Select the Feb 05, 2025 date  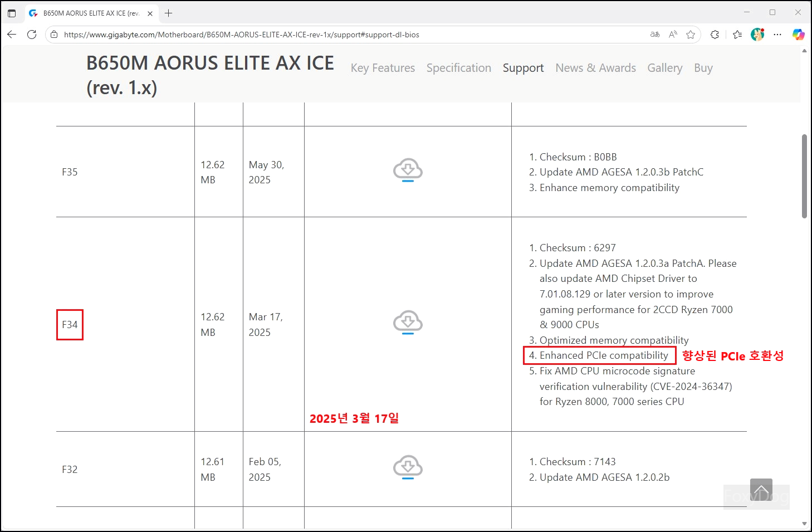(x=265, y=469)
